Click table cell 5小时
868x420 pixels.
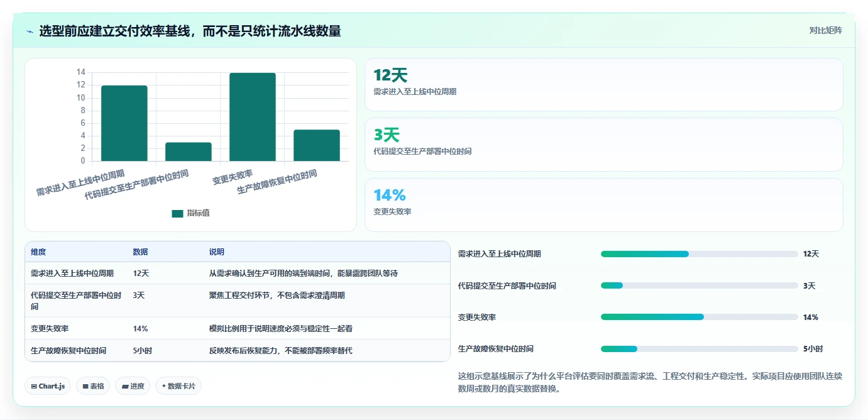click(143, 351)
